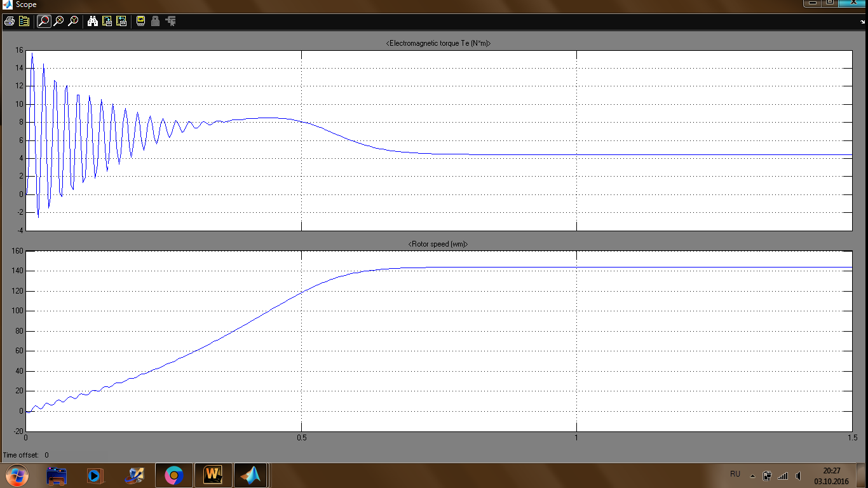
Task: Close the Scope window
Action: [853, 3]
